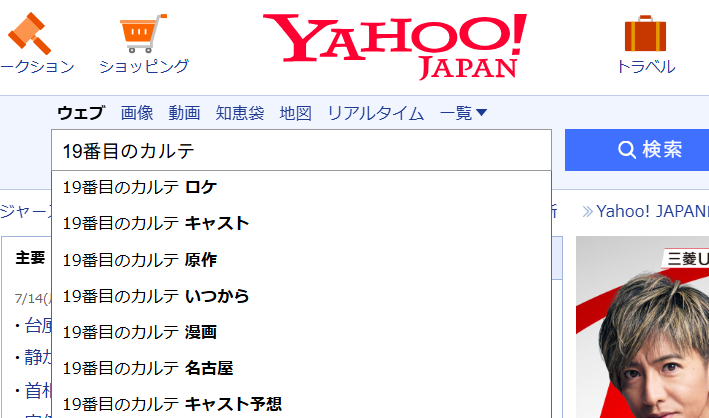This screenshot has height=418, width=709.
Task: Click the search field containing 19番目のカルテ
Action: 302,150
